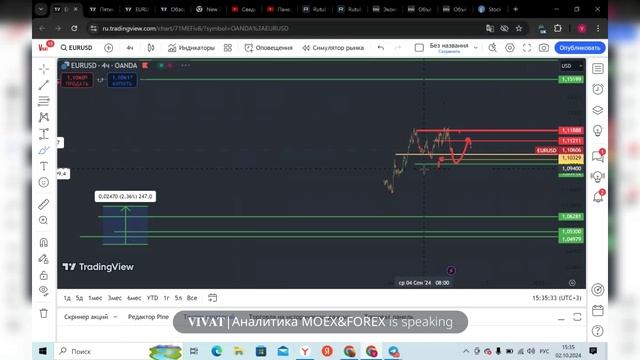Image resolution: width=640 pixels, height=360 pixels.
Task: Bookmark this page with the star icon
Action: pos(519,28)
